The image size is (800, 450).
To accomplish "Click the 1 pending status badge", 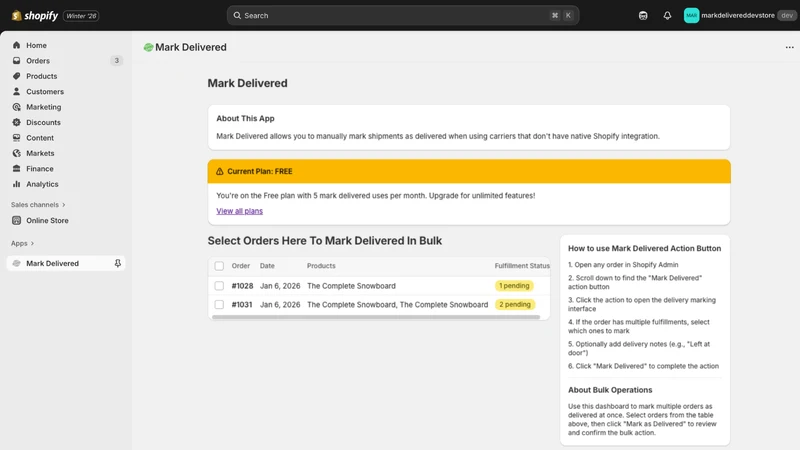I will pyautogui.click(x=514, y=286).
